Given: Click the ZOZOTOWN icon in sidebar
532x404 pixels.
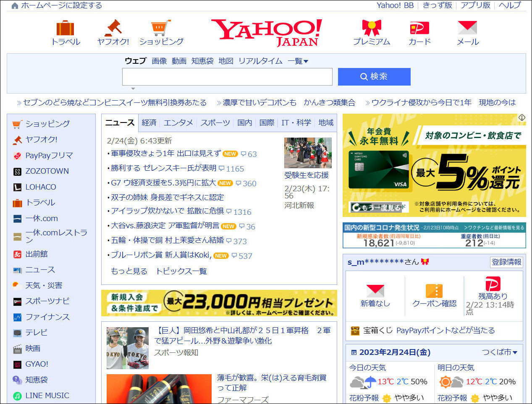Looking at the screenshot, I should pos(17,171).
